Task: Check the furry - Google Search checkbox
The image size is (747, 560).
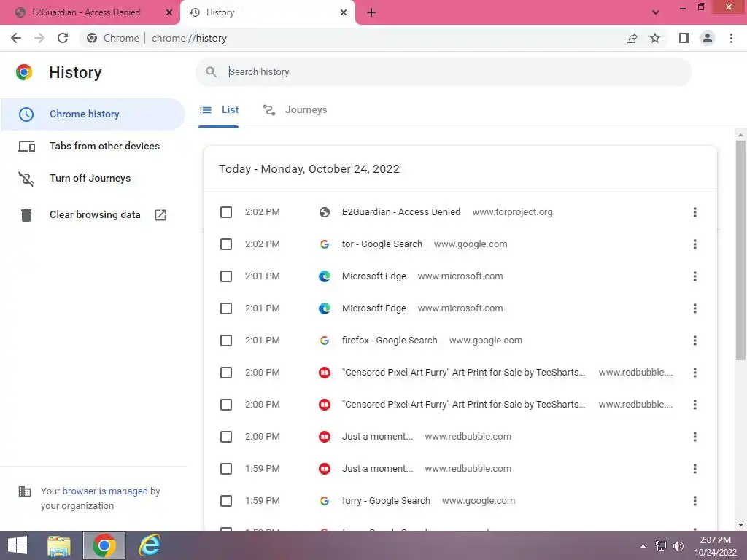Action: [x=226, y=501]
